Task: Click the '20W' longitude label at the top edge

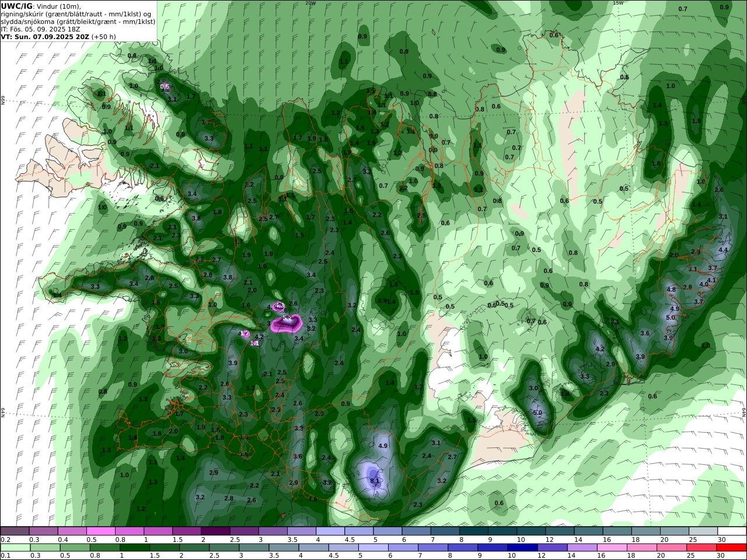Action: pyautogui.click(x=310, y=3)
